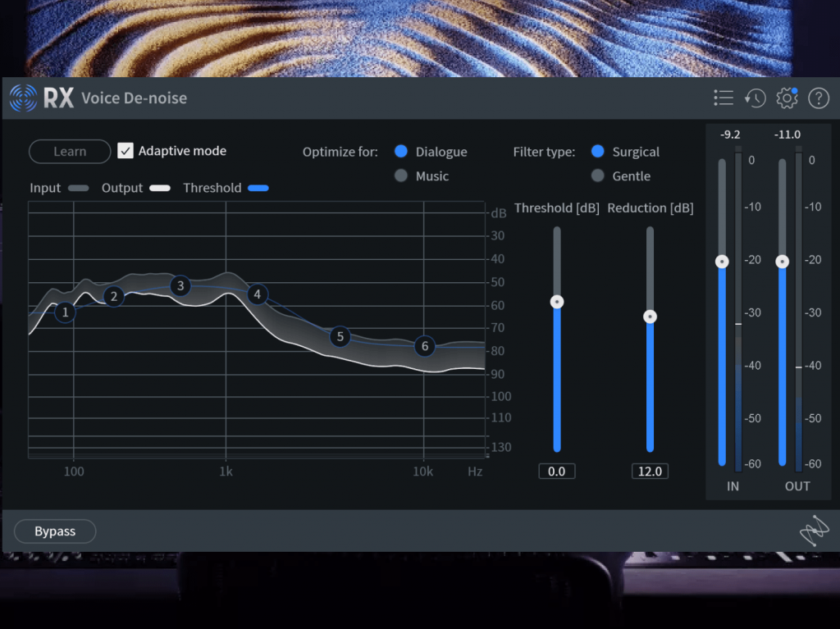This screenshot has width=840, height=629.
Task: Toggle the Adaptive mode checkbox
Action: point(126,151)
